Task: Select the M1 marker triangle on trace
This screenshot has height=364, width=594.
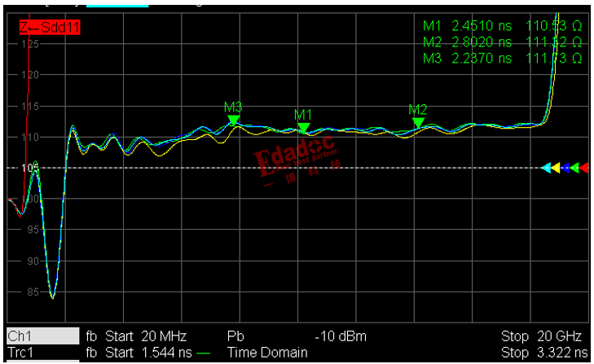Action: coord(304,128)
